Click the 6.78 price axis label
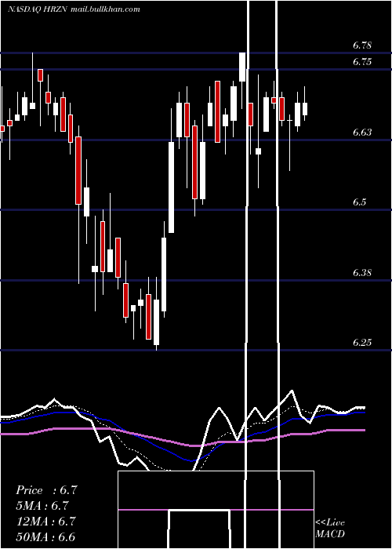392x549 pixels. (362, 45)
